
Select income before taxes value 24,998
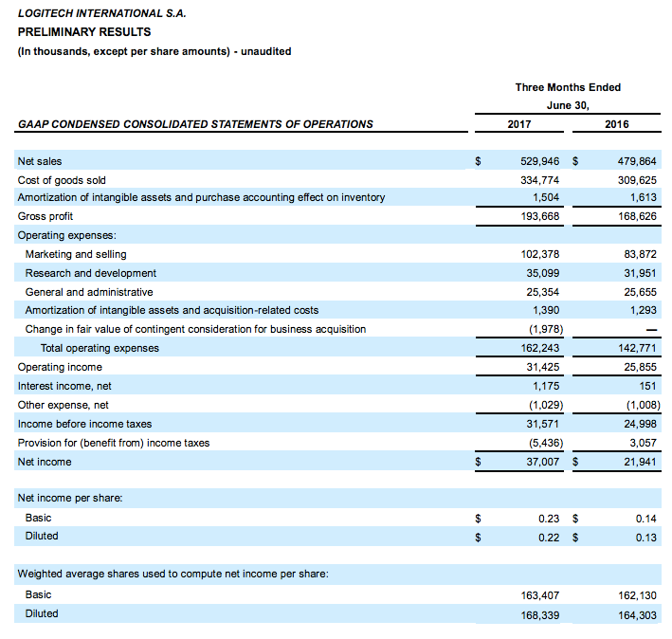click(x=641, y=424)
